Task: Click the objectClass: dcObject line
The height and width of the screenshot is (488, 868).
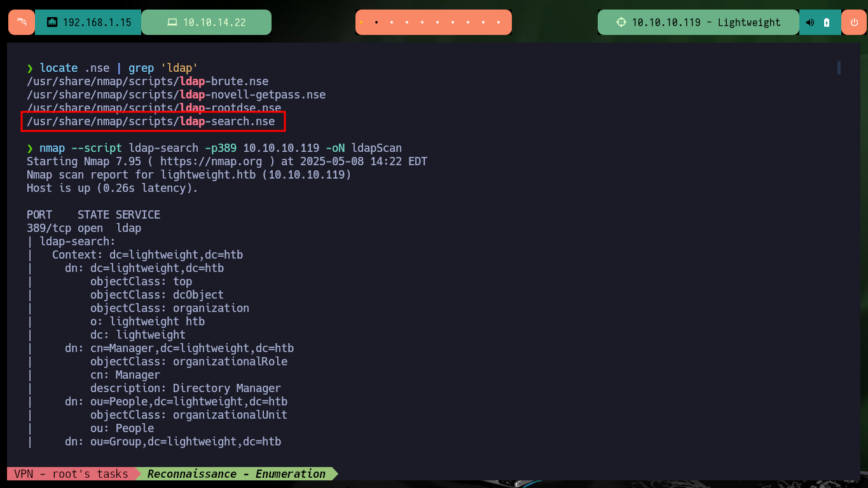Action: pyautogui.click(x=157, y=295)
